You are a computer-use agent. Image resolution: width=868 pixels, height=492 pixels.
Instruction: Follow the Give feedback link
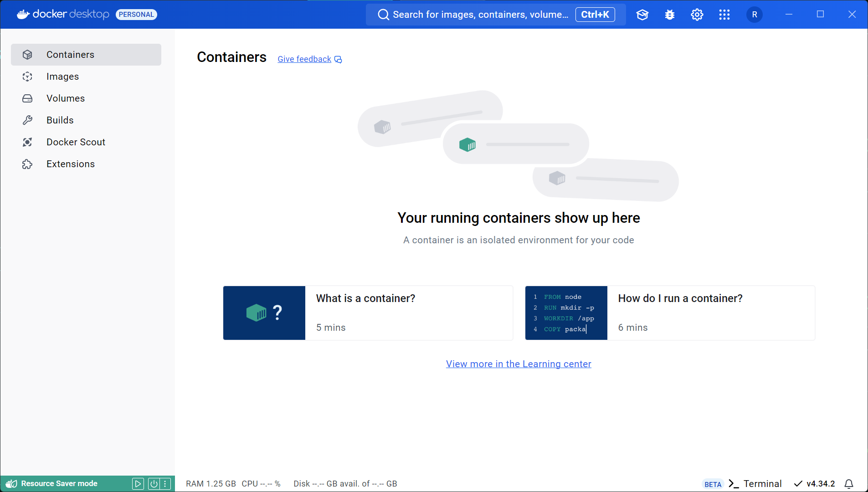click(304, 59)
